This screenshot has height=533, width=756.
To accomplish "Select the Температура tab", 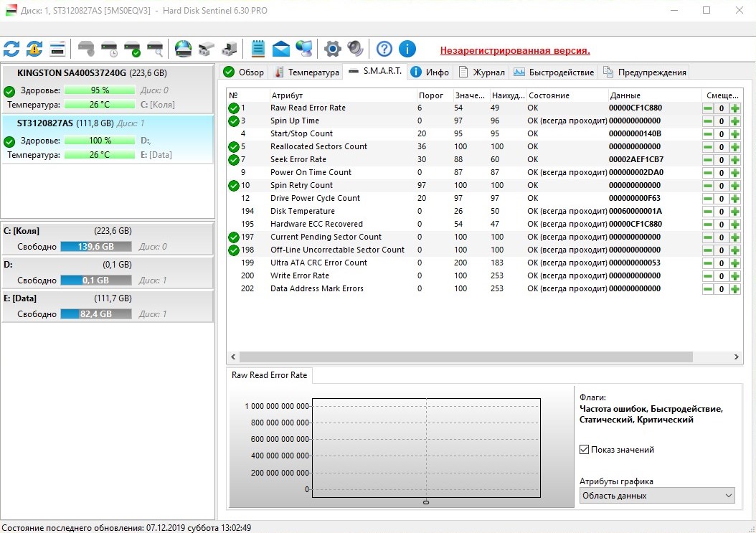I will click(306, 72).
